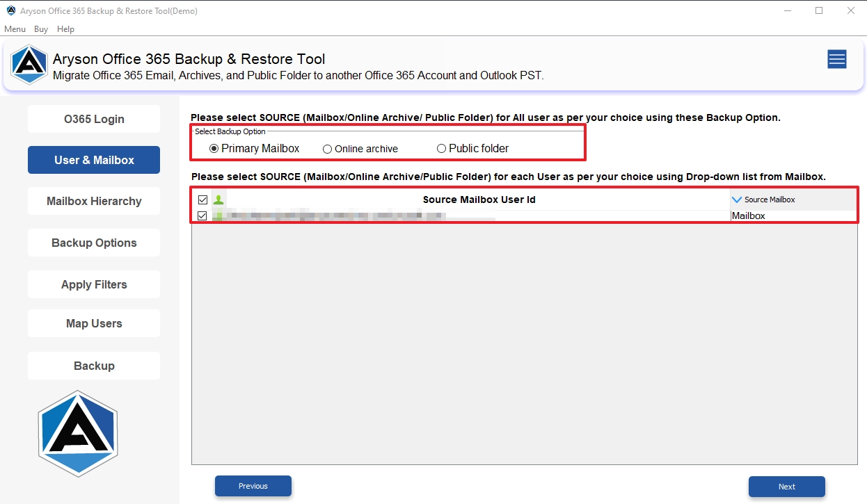The height and width of the screenshot is (504, 867).
Task: Click the large Aryson logo below sidebar
Action: click(x=78, y=433)
